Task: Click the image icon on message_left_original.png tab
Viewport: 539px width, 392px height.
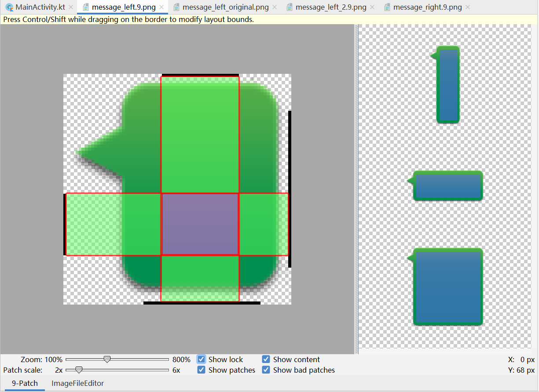Action: [176, 7]
